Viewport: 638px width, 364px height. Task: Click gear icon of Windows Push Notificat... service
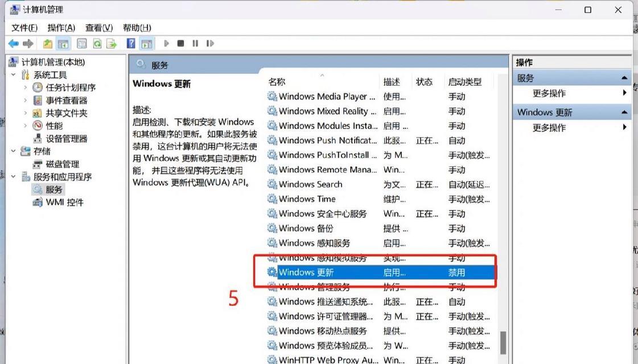(272, 140)
